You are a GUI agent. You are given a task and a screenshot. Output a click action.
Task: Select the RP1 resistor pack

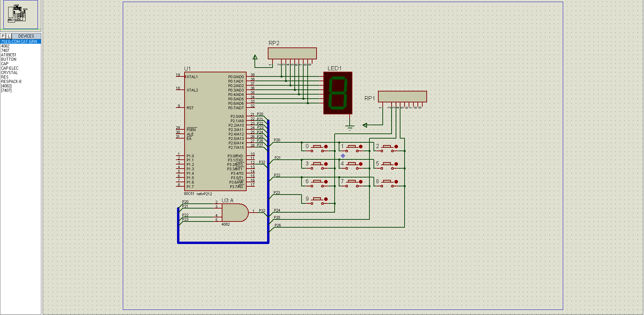[402, 96]
